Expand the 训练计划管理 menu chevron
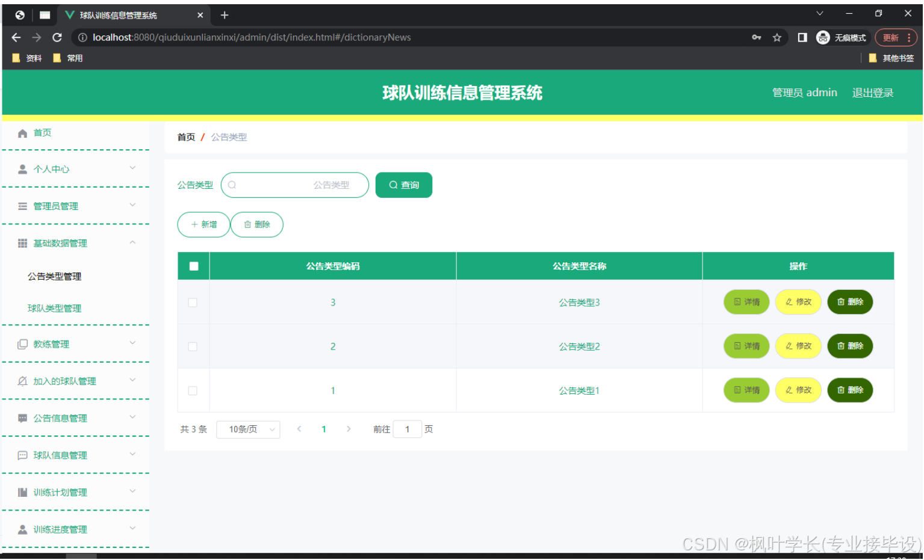 tap(132, 491)
